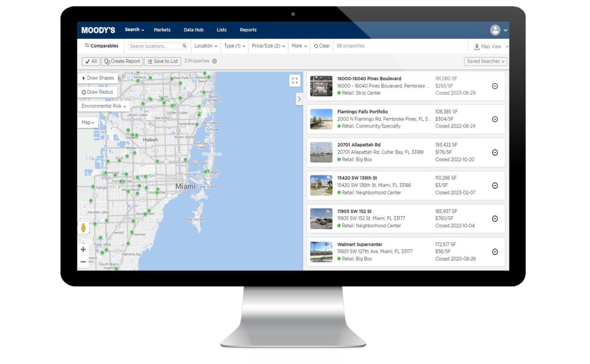This screenshot has width=590, height=364.
Task: Select the Draw Shapes tool
Action: click(x=98, y=78)
